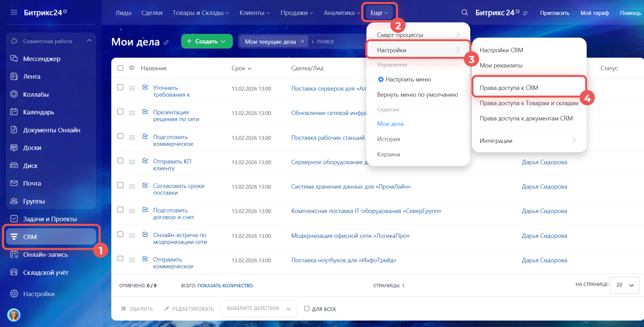Click the user avatar at bottom left
644x327 pixels.
click(14, 315)
